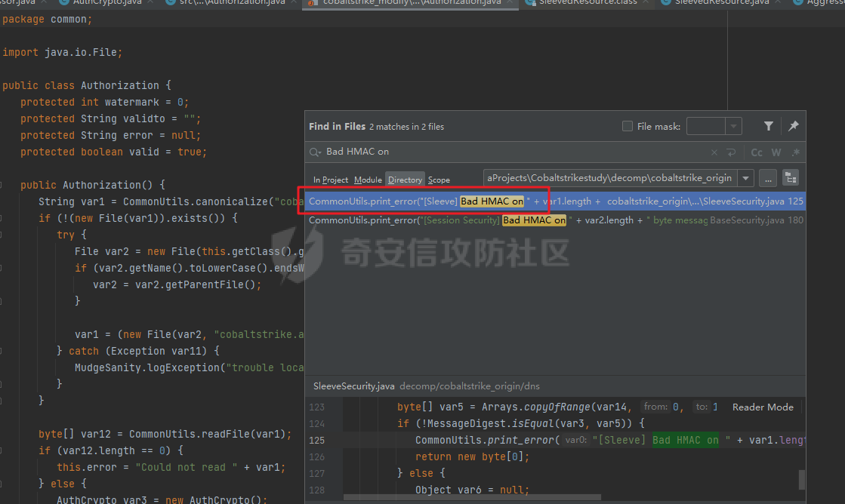Viewport: 845px width, 504px height.
Task: Toggle Words (W) matching option
Action: point(776,152)
